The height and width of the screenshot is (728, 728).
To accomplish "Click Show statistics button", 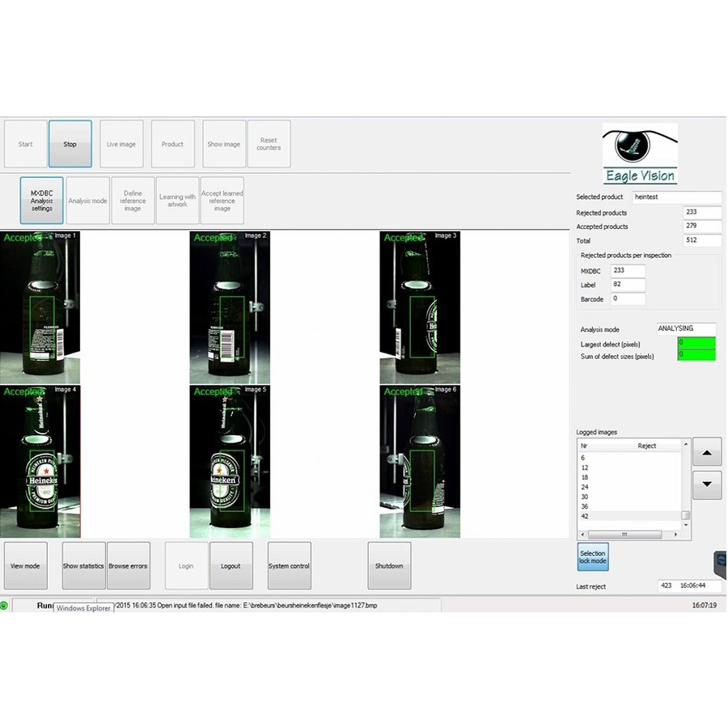I will 83,565.
